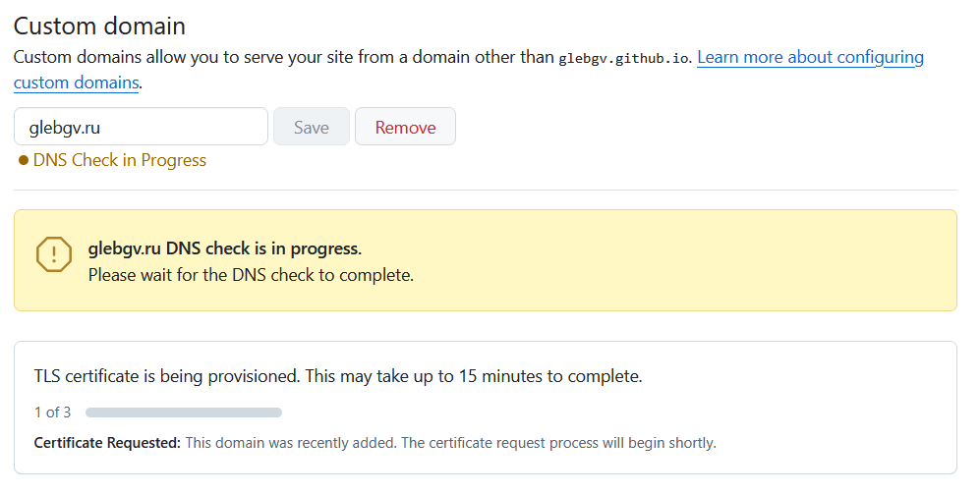980x495 pixels.
Task: Click the Please wait for DNS check text
Action: pyautogui.click(x=251, y=275)
